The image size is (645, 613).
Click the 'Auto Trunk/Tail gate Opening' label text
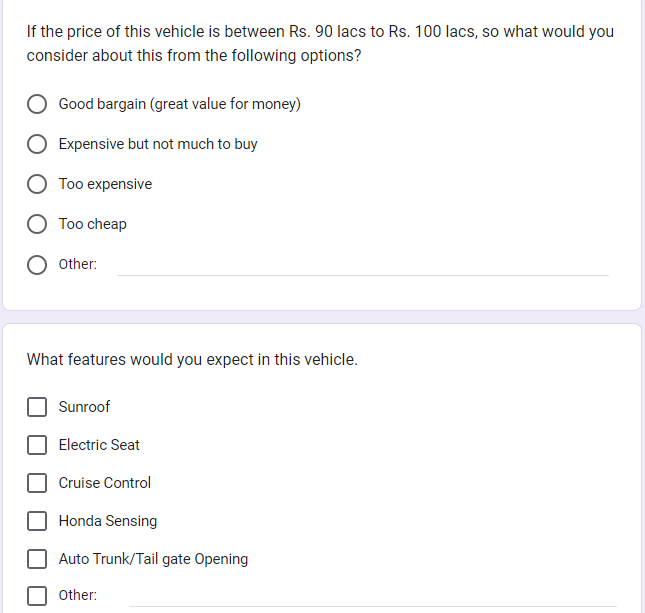tap(153, 559)
